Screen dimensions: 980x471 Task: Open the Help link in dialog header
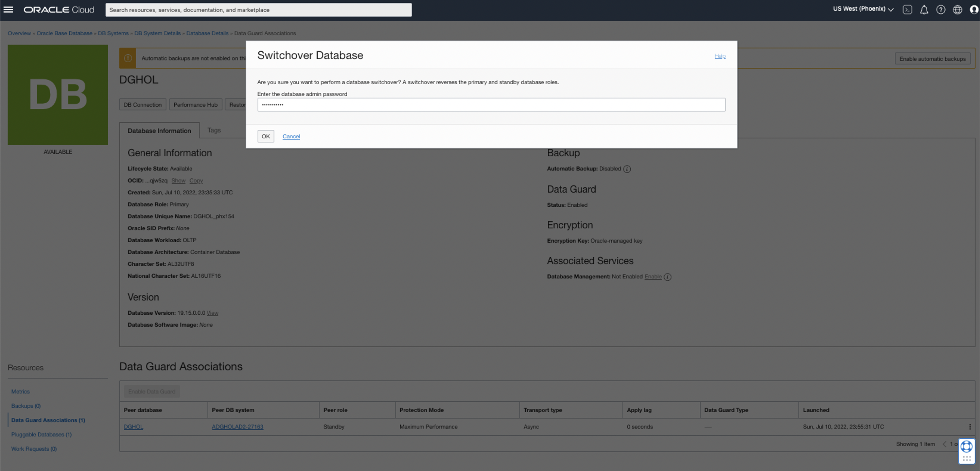[x=720, y=56]
